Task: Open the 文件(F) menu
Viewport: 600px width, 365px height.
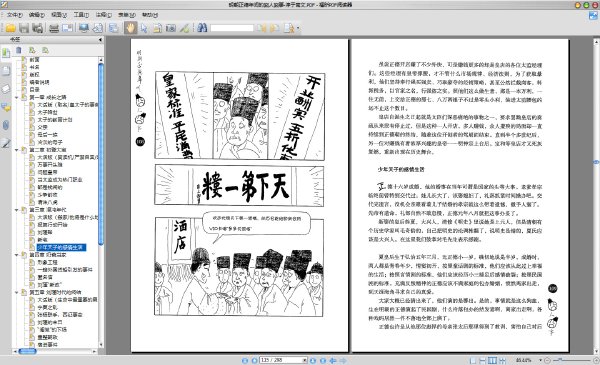Action: coord(15,15)
